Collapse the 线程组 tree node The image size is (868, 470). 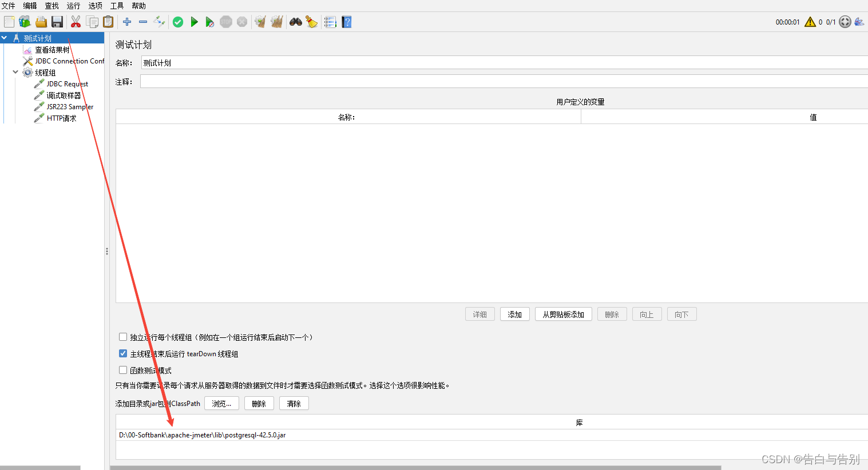click(x=15, y=72)
